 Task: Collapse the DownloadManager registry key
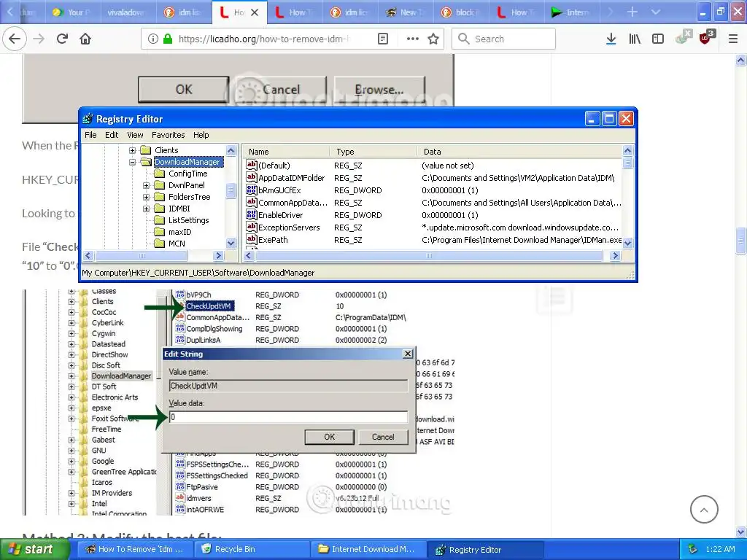(x=133, y=162)
